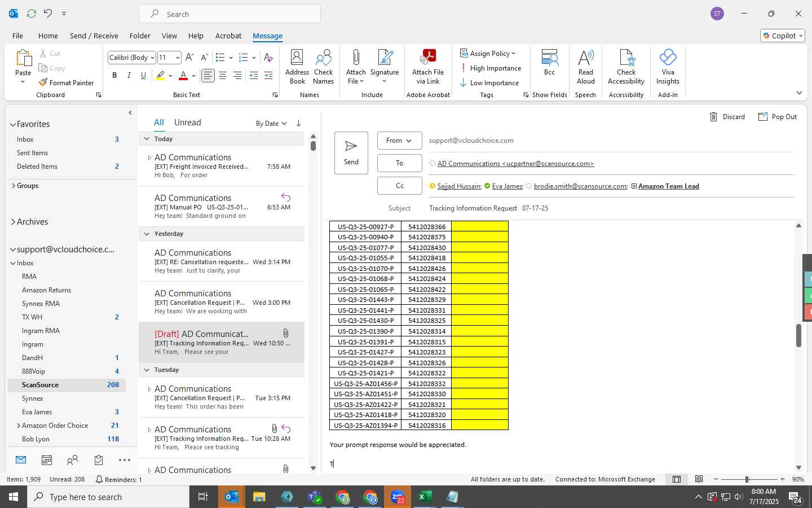Open the font name dropdown
This screenshot has width=812, height=508.
(152, 58)
